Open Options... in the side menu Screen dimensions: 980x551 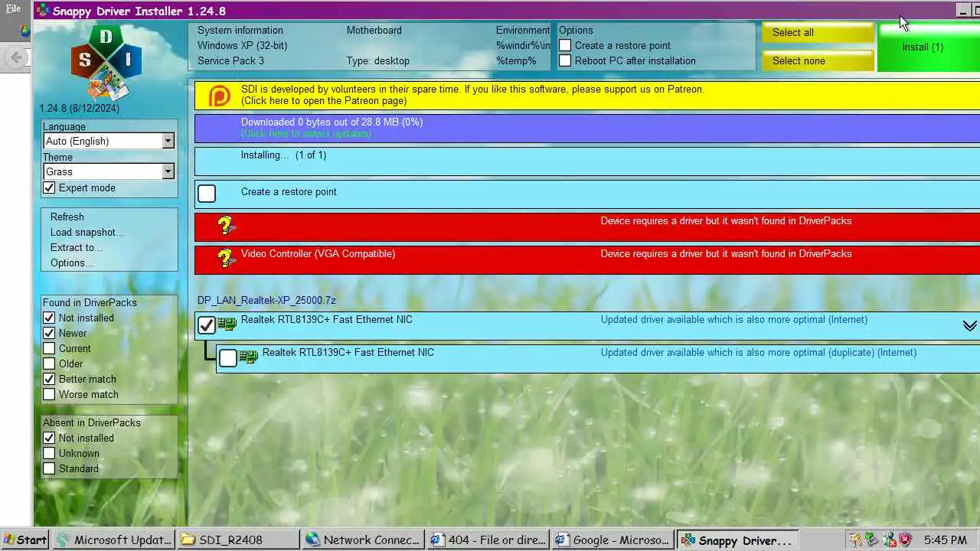coord(72,262)
